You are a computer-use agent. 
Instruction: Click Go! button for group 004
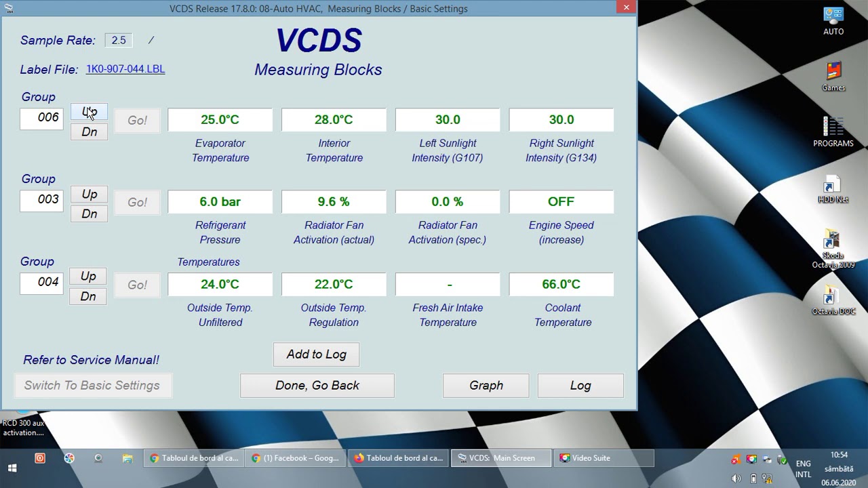[137, 285]
